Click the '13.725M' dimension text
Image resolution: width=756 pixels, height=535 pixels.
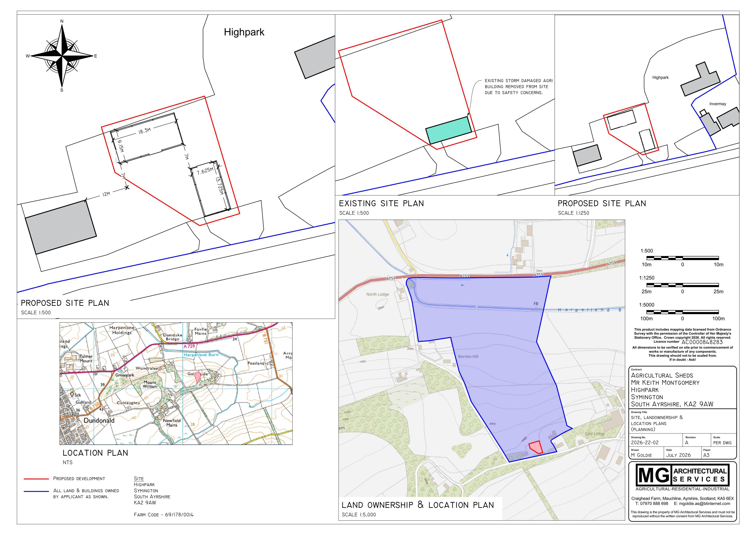pos(219,186)
